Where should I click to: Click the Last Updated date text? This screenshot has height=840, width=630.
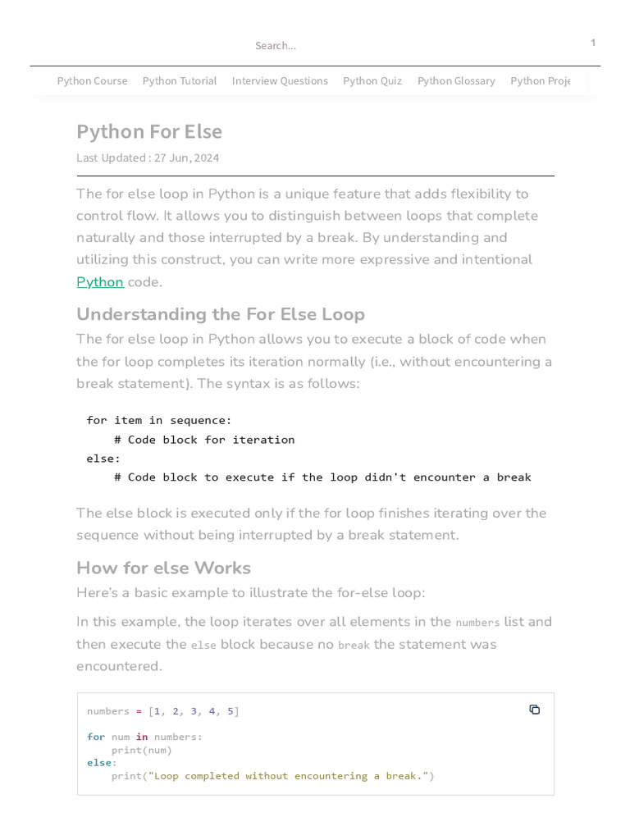tap(148, 157)
